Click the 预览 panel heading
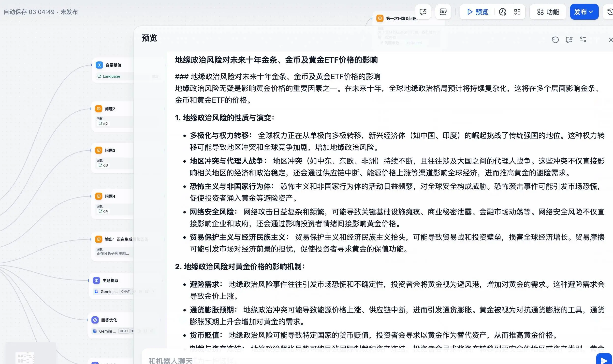Image resolution: width=613 pixels, height=364 pixels. (x=149, y=38)
